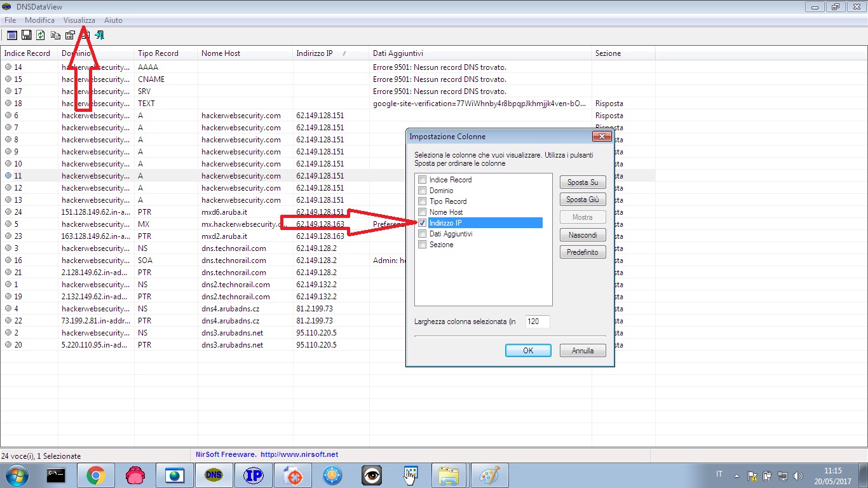
Task: Confirm the dialog with OK
Action: pos(528,351)
